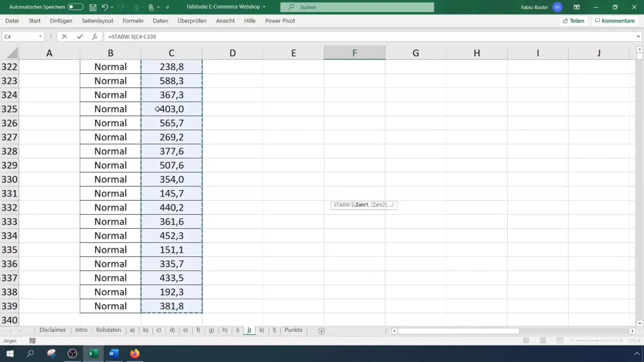This screenshot has width=644, height=362.
Task: Open the Insert Function fx icon
Action: [x=95, y=37]
